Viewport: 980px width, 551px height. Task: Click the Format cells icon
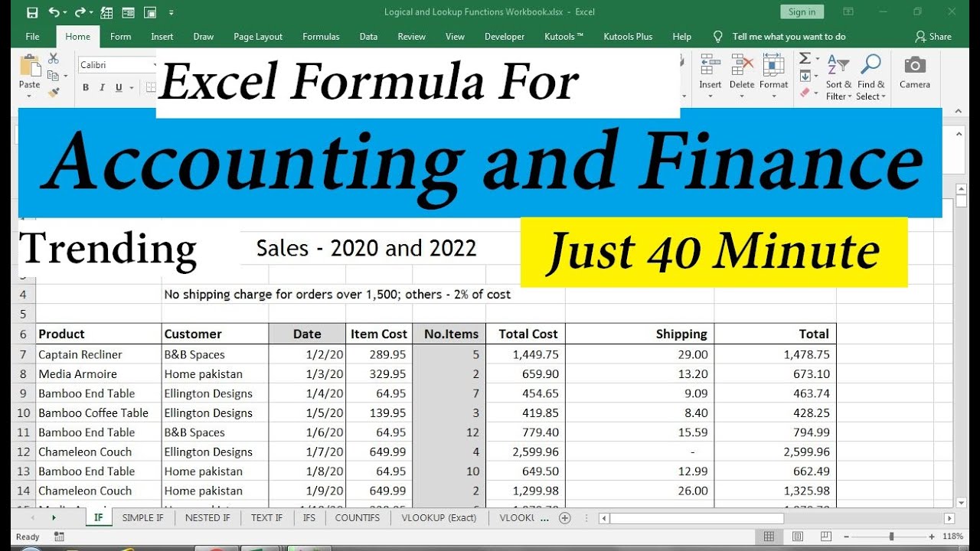(x=773, y=65)
